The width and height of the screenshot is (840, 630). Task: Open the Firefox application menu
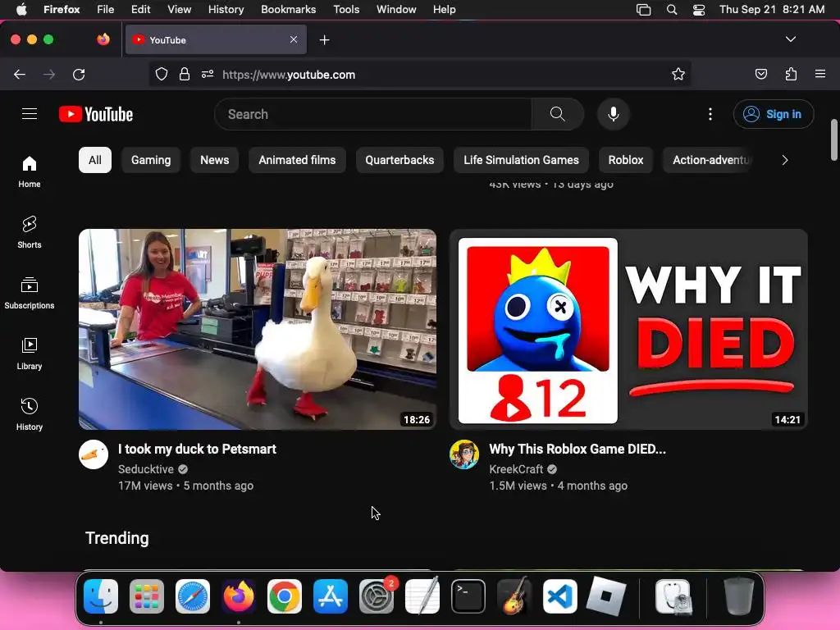[820, 75]
